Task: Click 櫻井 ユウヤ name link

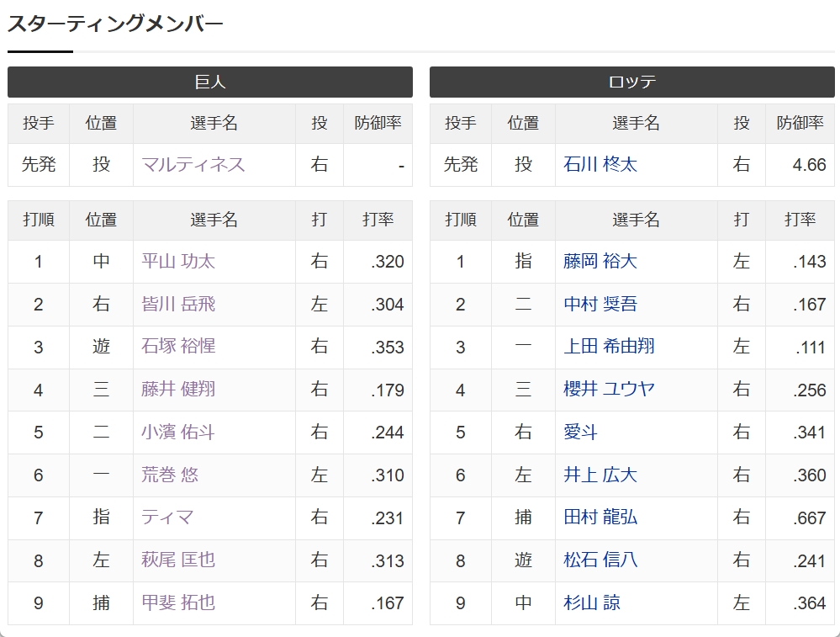Action: click(609, 390)
